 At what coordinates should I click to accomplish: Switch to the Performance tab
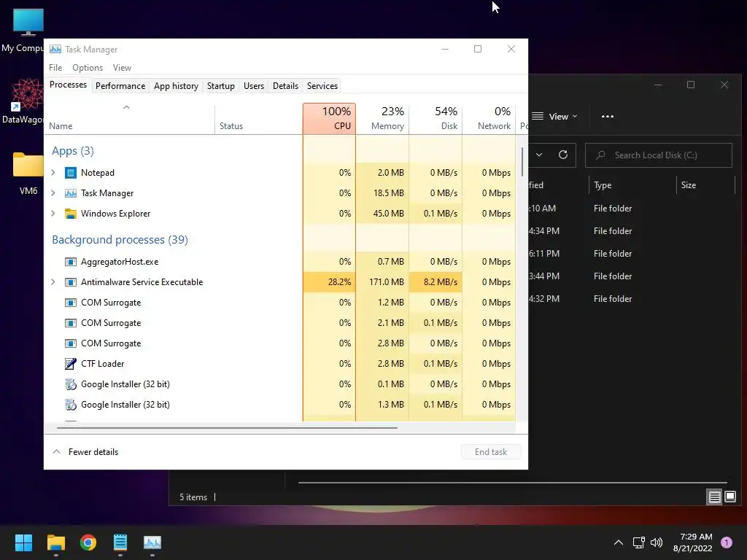120,86
